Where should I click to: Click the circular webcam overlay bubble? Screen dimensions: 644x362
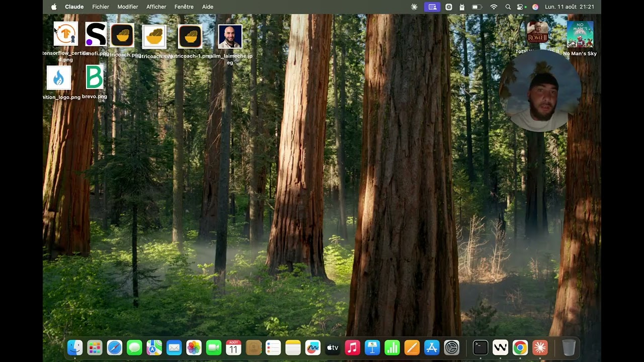(x=540, y=91)
